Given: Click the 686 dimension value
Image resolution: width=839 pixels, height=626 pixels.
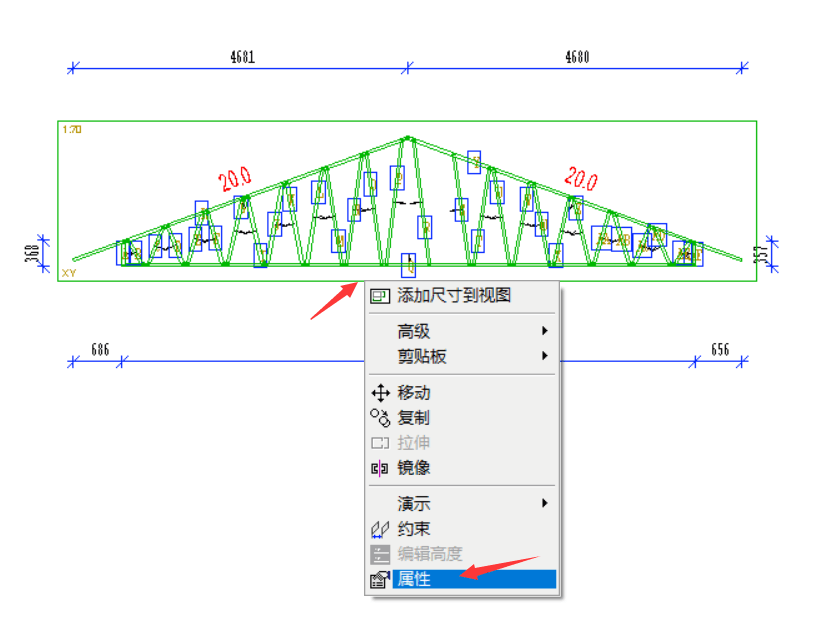Looking at the screenshot, I should pos(100,350).
